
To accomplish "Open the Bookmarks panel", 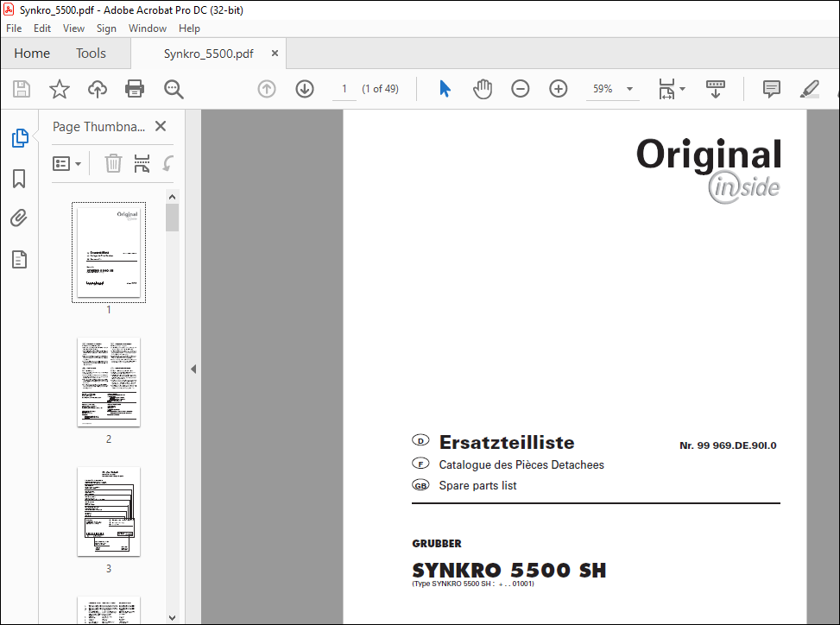I will point(19,179).
